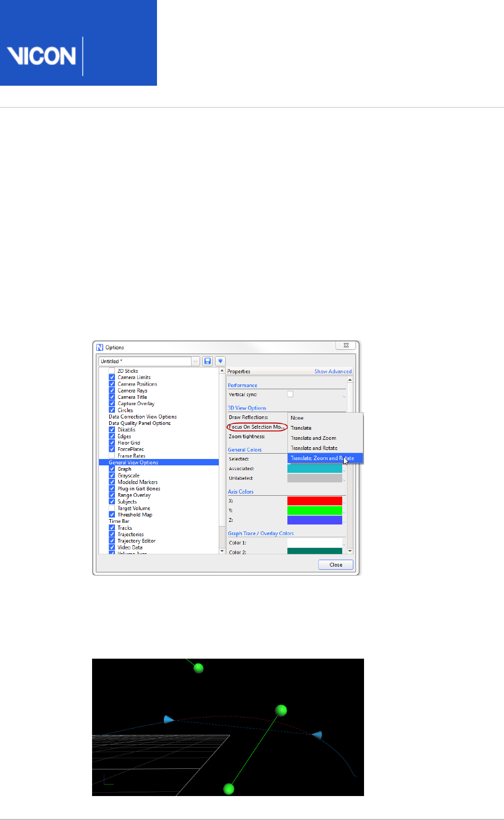Pick Translate and Rotate mode
This screenshot has height=820, width=504.
coord(325,448)
